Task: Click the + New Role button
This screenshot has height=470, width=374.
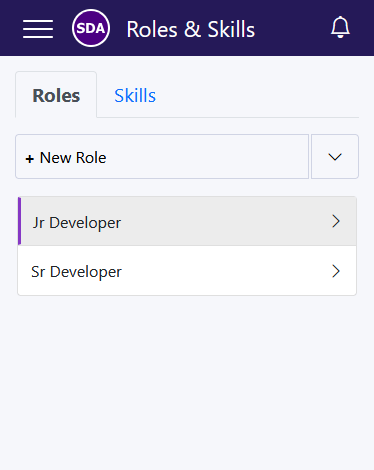Action: [x=162, y=157]
